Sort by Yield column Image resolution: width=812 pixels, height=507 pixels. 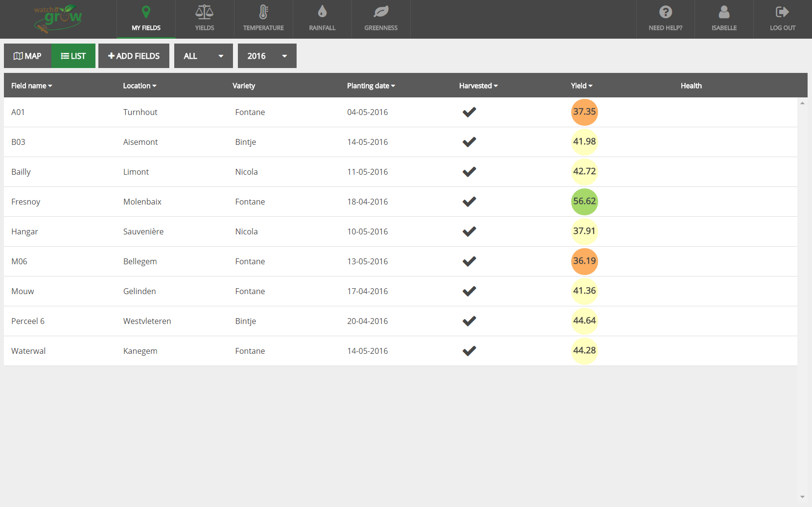click(582, 86)
